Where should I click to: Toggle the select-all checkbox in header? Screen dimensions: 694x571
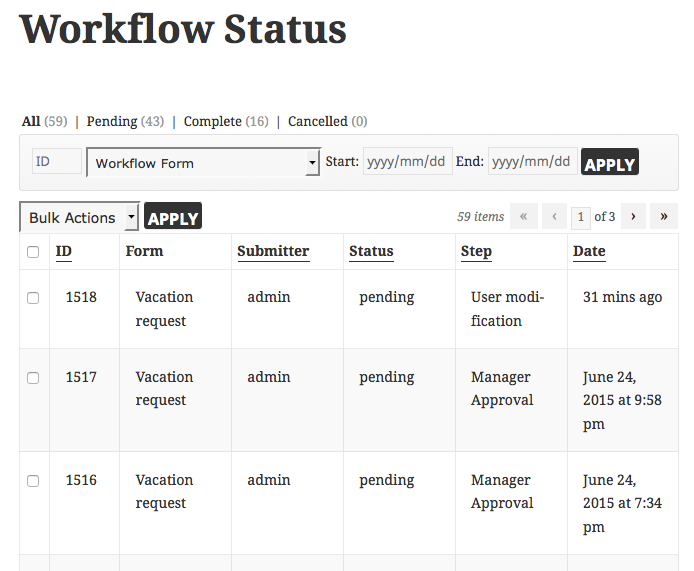click(x=33, y=252)
